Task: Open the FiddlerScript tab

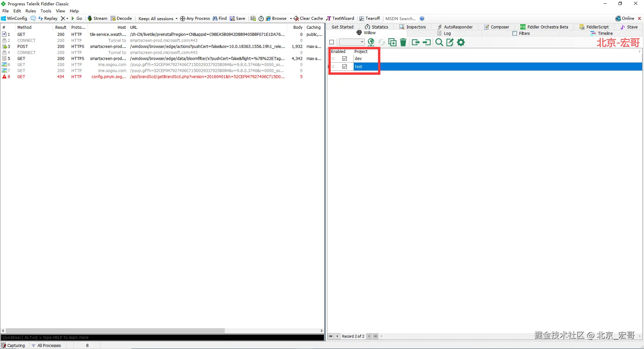Action: coord(594,27)
